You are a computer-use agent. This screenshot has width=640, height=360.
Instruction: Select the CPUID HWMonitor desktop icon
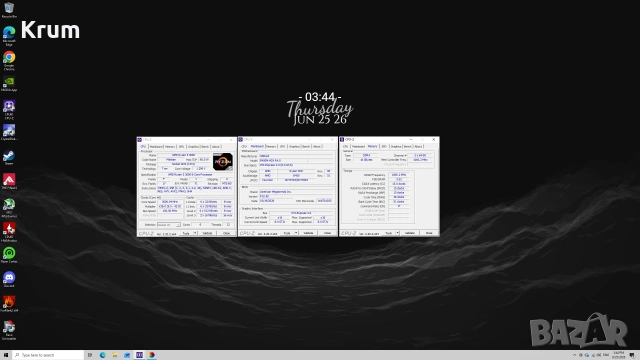[9, 232]
